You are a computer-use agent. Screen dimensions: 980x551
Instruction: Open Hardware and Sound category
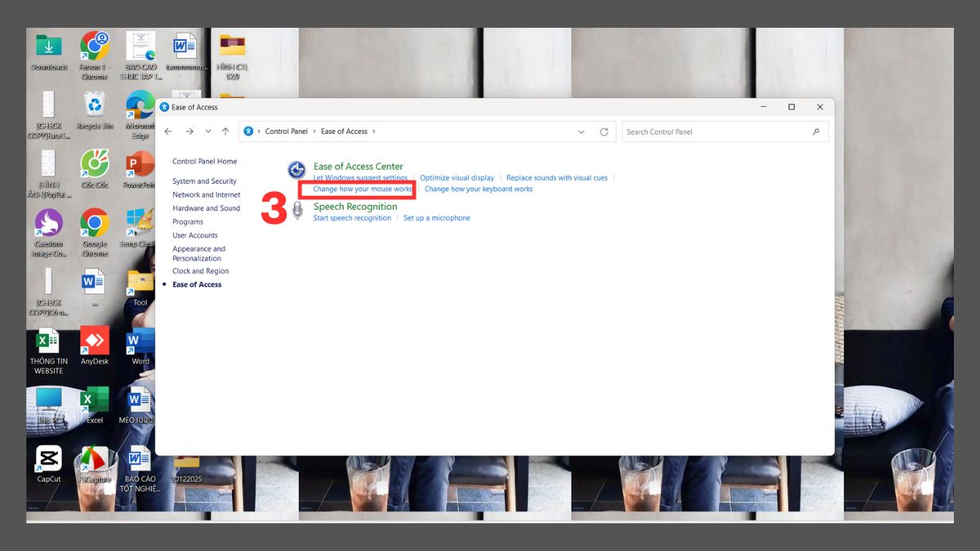207,208
